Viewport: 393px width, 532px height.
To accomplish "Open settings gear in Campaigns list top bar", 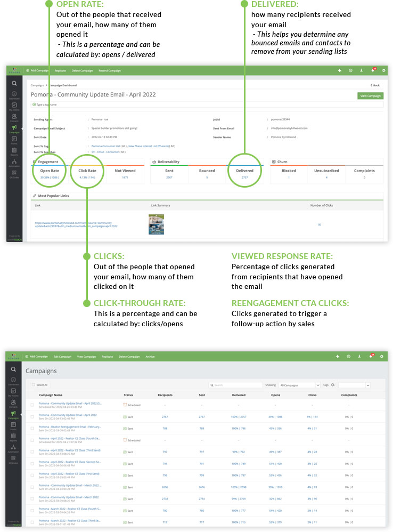I will [x=382, y=357].
